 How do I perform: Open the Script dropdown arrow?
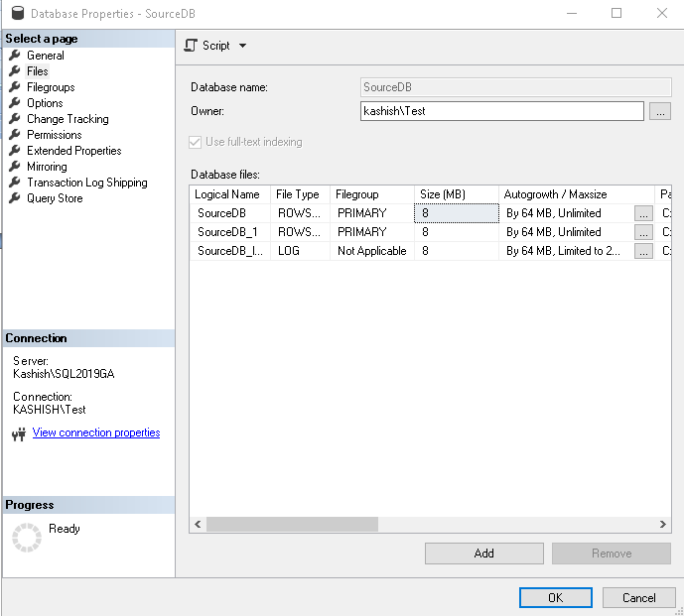[x=243, y=46]
